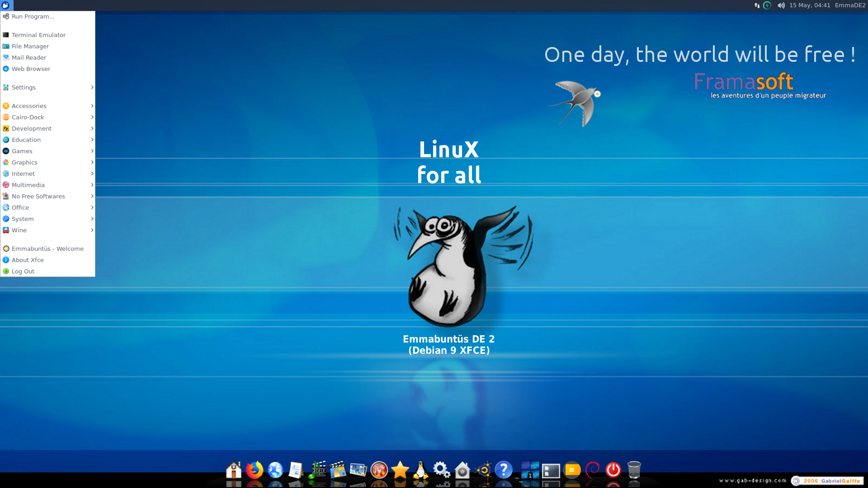Open the blue question mark help icon
The height and width of the screenshot is (488, 868).
click(504, 470)
